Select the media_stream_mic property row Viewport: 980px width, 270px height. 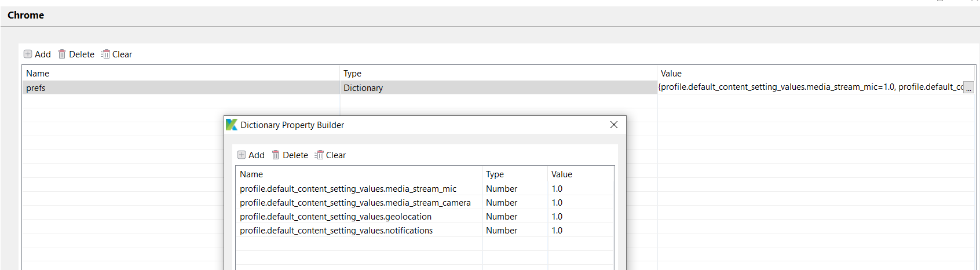point(348,189)
